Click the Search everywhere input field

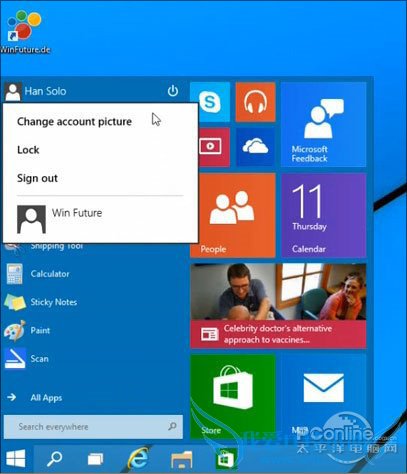[x=93, y=427]
